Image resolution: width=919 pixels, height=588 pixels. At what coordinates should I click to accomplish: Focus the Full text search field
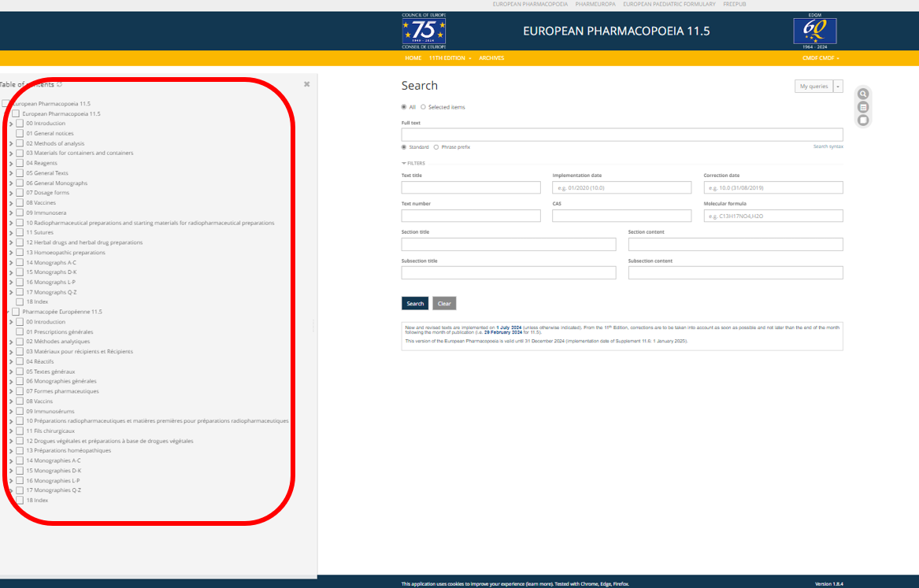point(622,135)
